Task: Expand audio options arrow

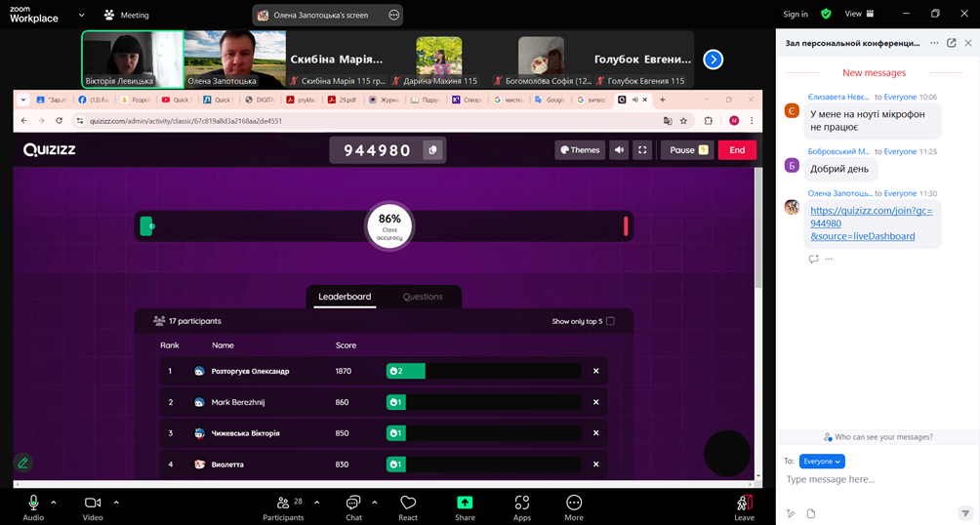Action: pyautogui.click(x=54, y=502)
